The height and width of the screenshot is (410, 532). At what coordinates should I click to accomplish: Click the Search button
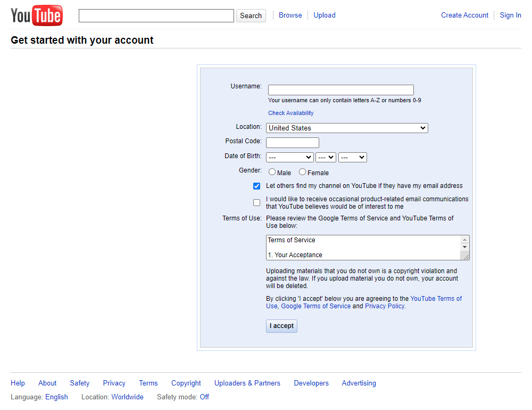coord(251,15)
